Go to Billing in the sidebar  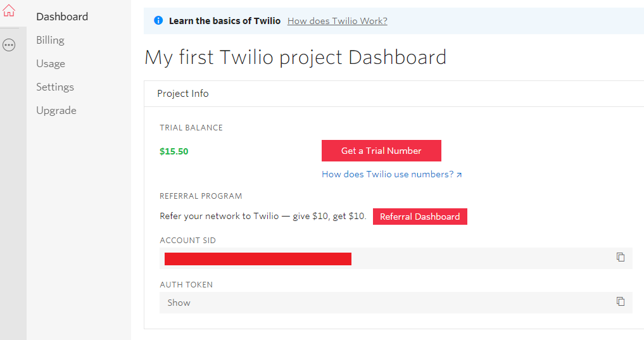[50, 40]
